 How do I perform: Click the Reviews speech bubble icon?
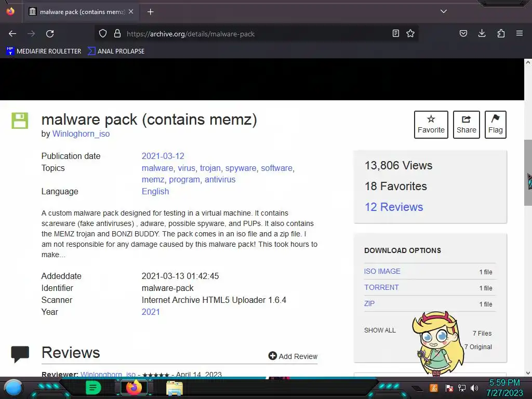(x=20, y=354)
